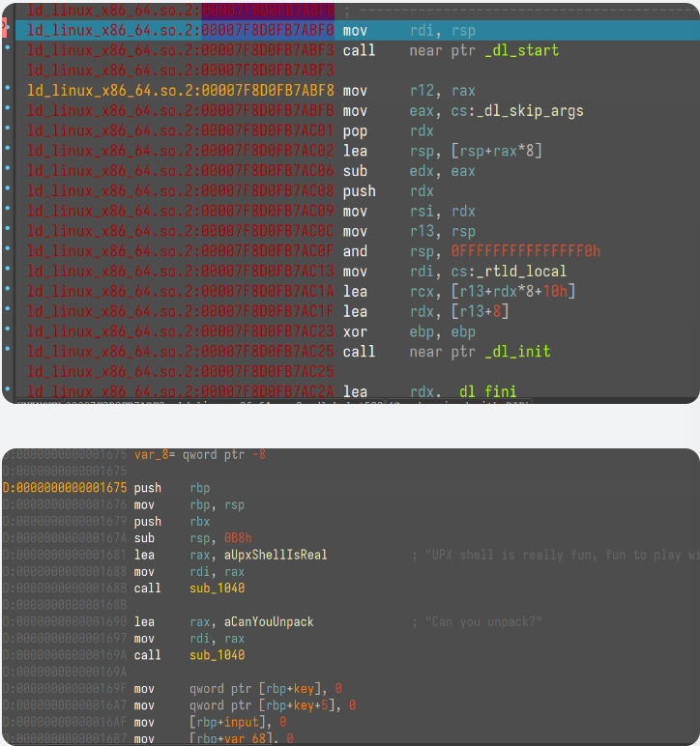This screenshot has height=746, width=700.
Task: Click sub_1040 call below aCanYouUnpack line
Action: (x=217, y=655)
